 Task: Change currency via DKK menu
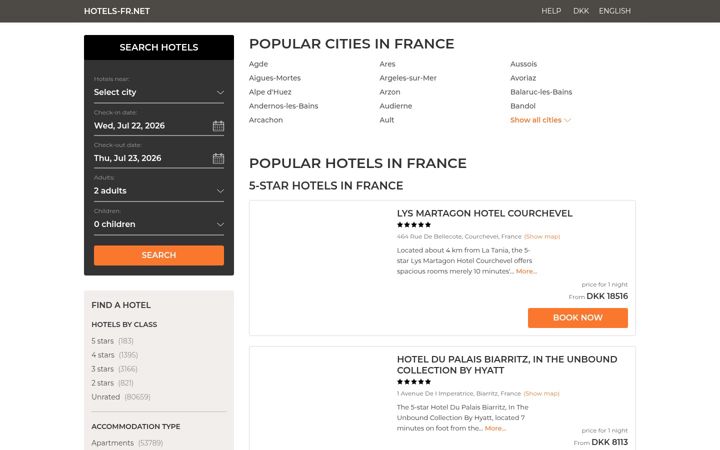tap(581, 11)
